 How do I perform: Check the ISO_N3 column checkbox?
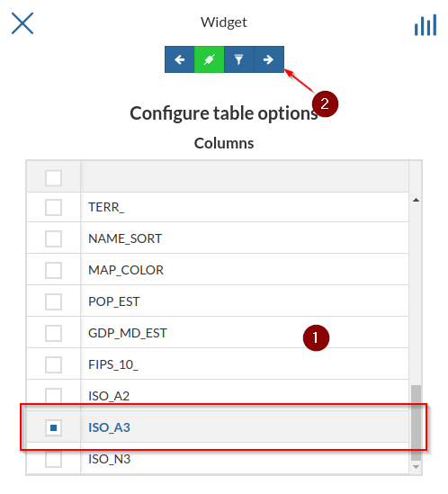click(53, 459)
